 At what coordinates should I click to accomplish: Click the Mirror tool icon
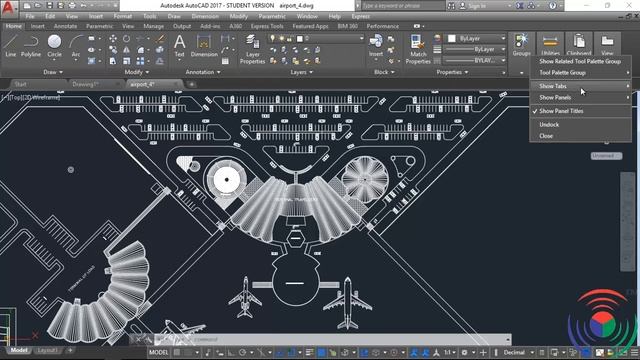127,50
